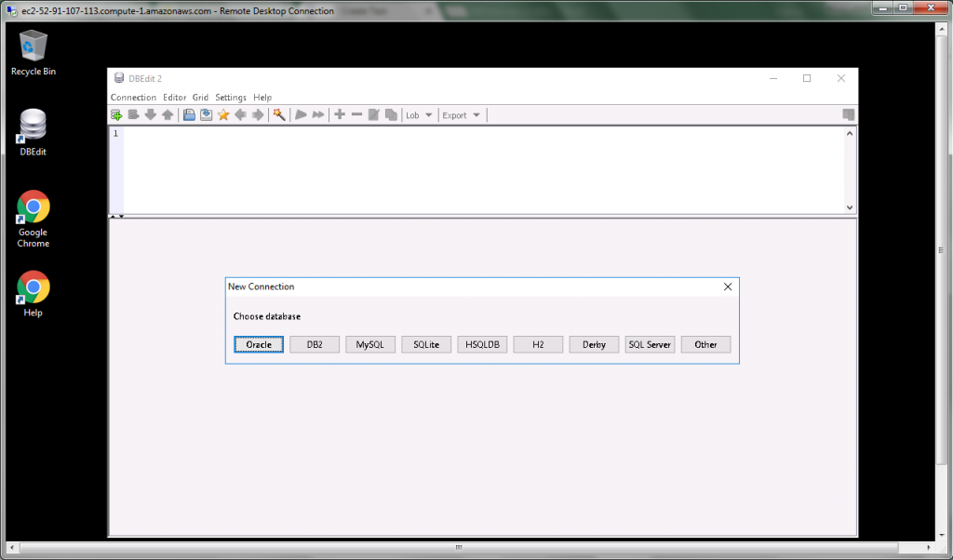This screenshot has height=560, width=953.
Task: Click the magic wand toolbar icon
Action: coord(277,114)
